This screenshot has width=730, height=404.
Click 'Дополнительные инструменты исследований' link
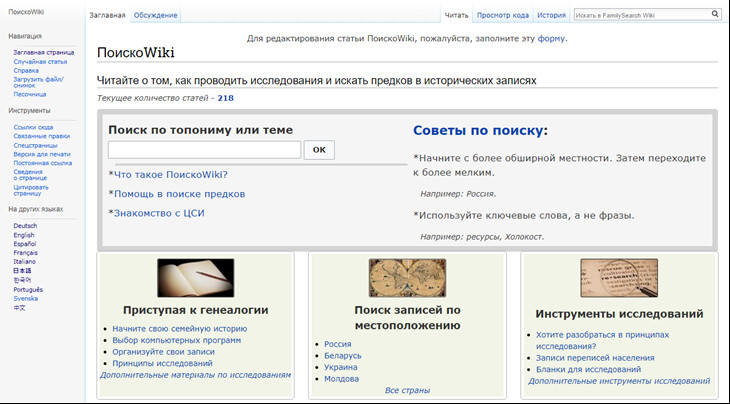click(x=619, y=381)
